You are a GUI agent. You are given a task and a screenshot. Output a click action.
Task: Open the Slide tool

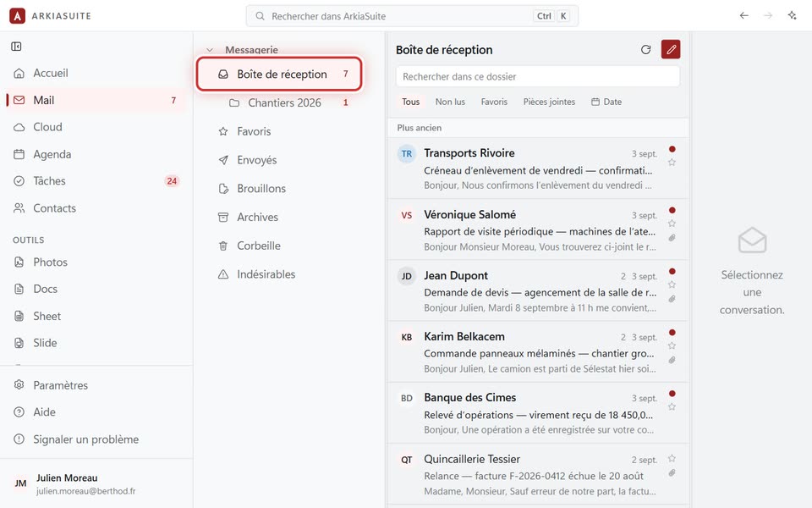coord(96,343)
